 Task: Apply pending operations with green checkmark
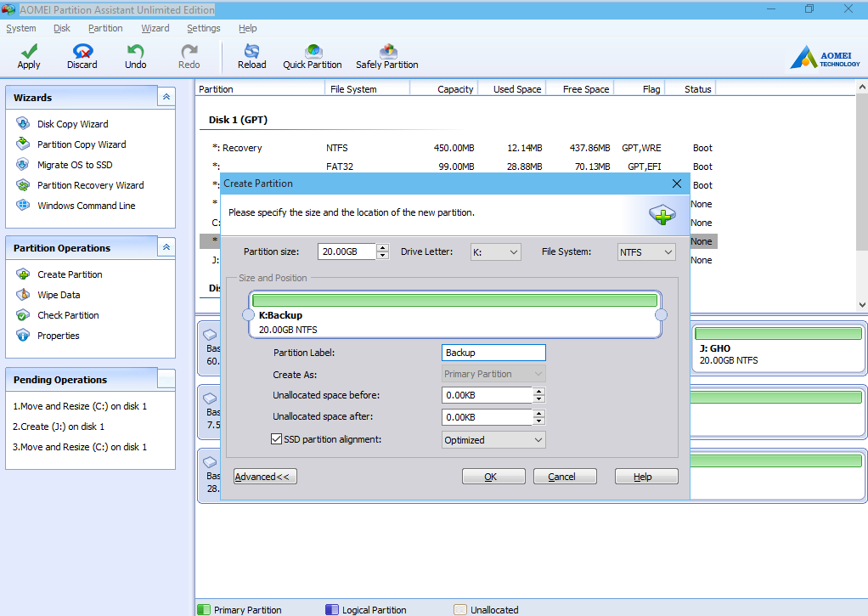(28, 55)
